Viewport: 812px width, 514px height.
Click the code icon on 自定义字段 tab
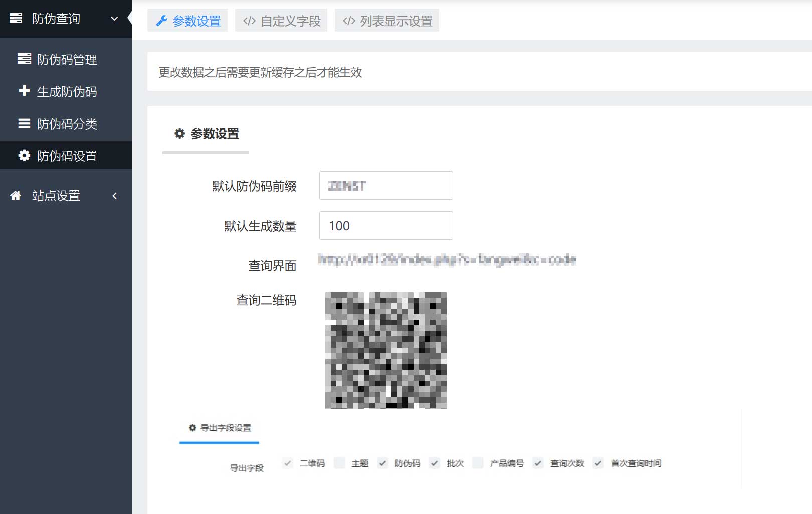[x=249, y=21]
